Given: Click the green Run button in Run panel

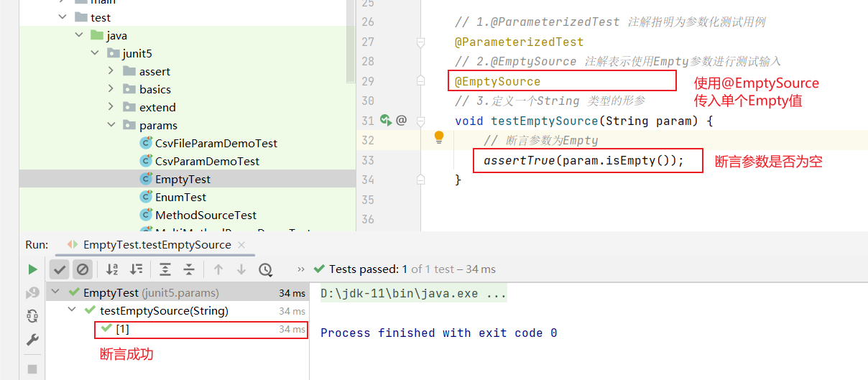Looking at the screenshot, I should tap(32, 269).
